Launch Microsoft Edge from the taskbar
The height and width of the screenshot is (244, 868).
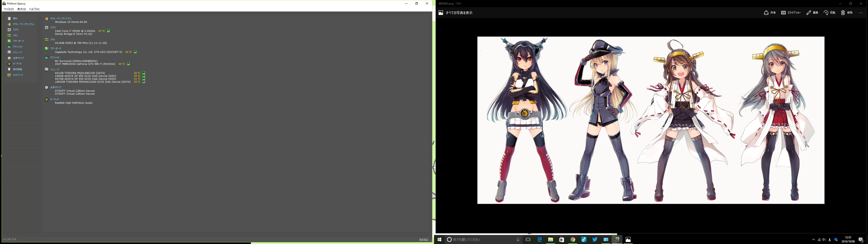point(539,240)
